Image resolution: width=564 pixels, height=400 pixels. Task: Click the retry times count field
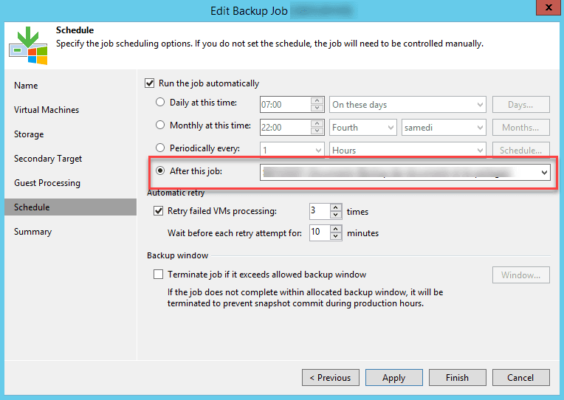pyautogui.click(x=319, y=211)
